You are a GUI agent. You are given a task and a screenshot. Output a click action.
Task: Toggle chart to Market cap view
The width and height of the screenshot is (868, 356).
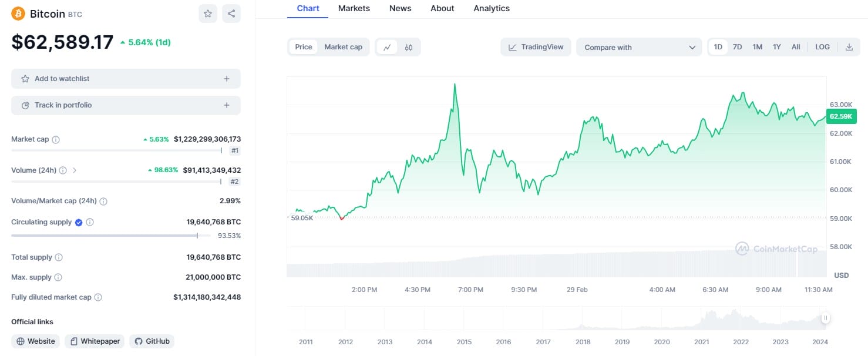tap(343, 47)
